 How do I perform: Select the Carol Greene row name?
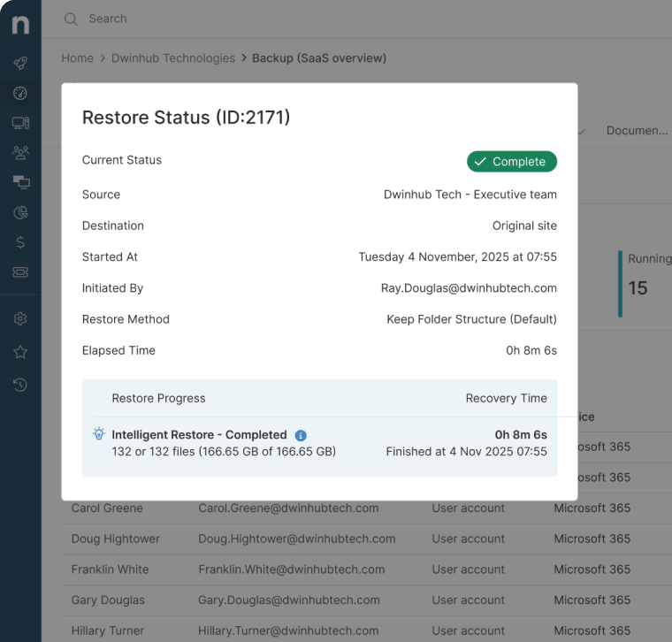[107, 508]
